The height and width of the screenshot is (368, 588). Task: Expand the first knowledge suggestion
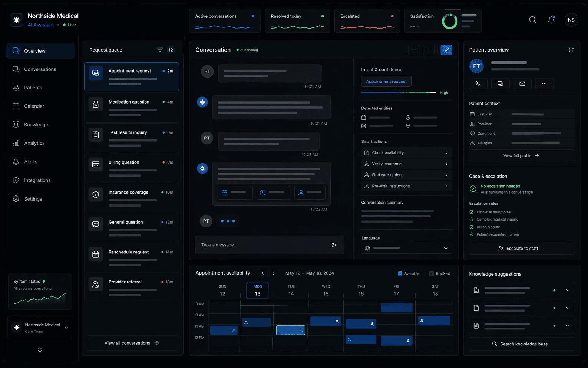[568, 290]
